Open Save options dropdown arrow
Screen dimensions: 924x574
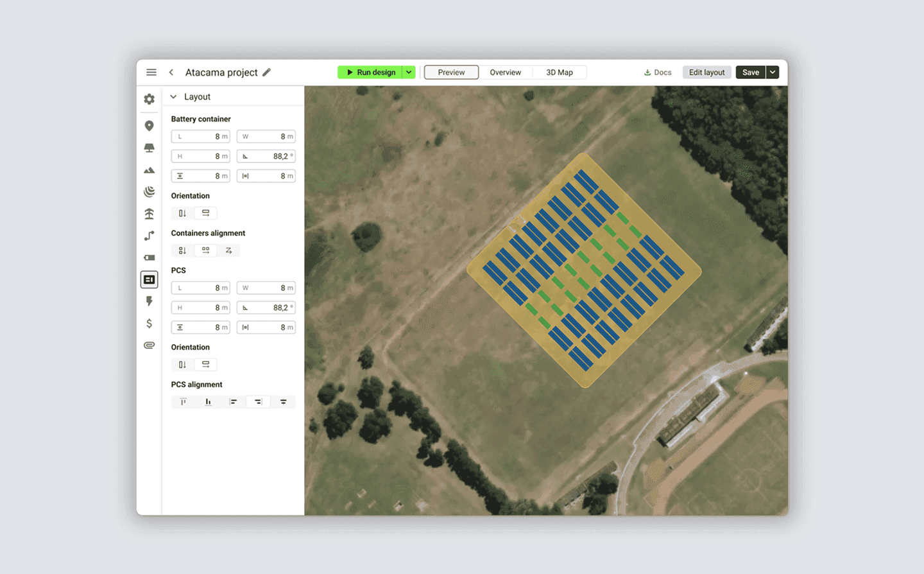point(773,73)
